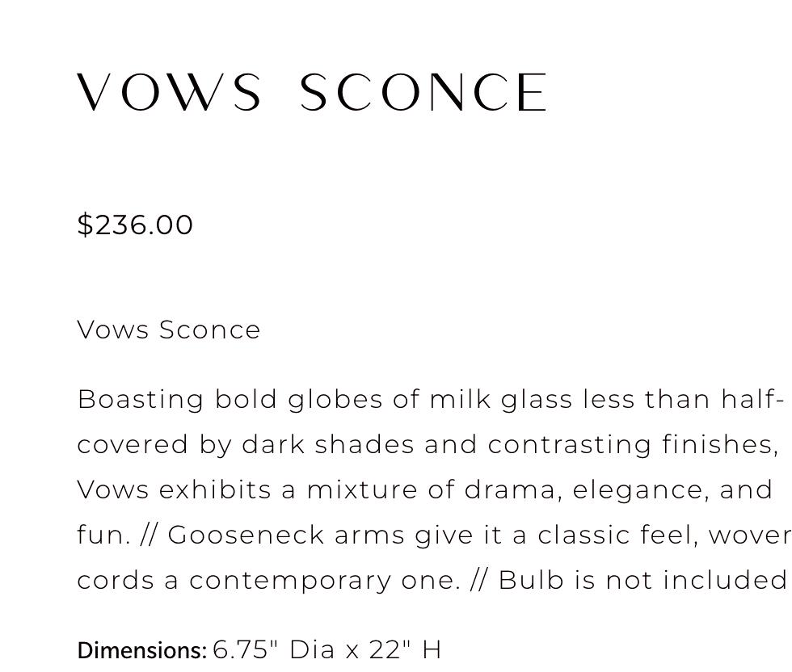The width and height of the screenshot is (792, 672).
Task: Click the word cords in the last line
Action: [117, 581]
